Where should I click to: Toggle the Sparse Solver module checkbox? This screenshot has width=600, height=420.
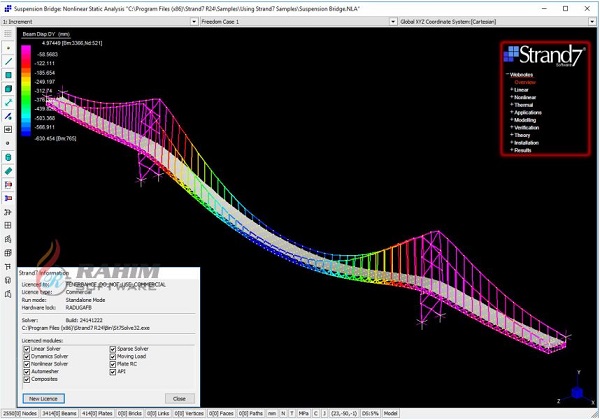113,348
